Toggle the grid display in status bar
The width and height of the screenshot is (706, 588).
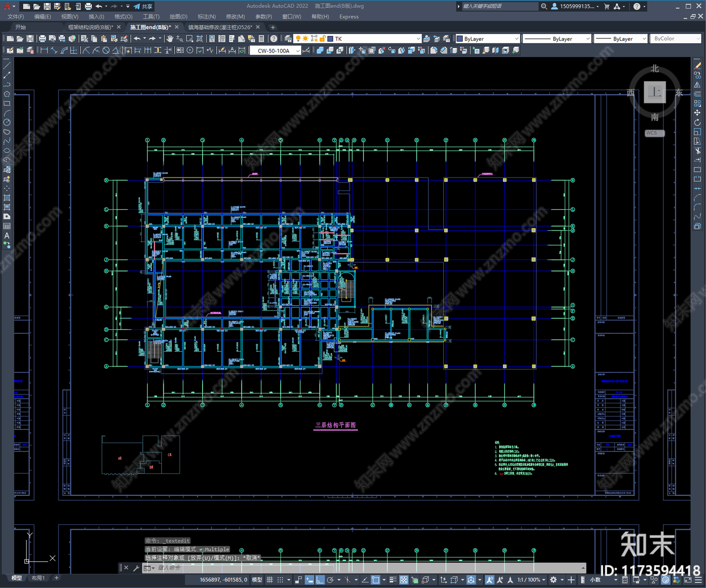pos(270,580)
